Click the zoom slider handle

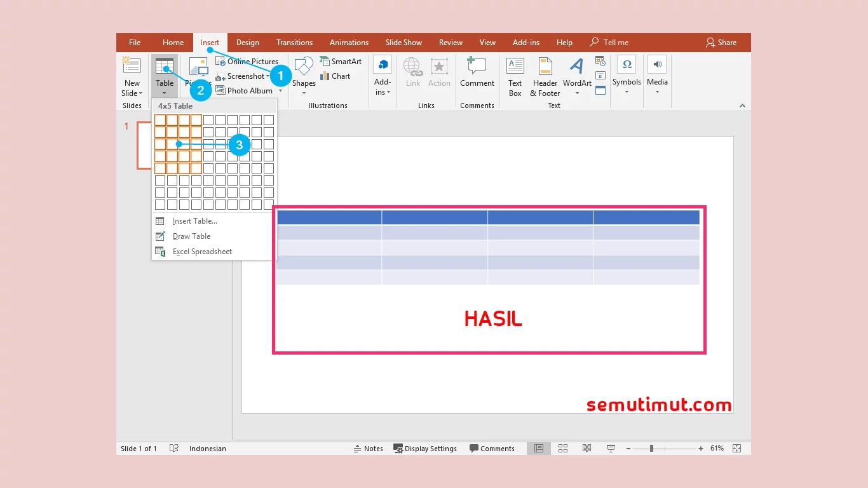point(651,449)
